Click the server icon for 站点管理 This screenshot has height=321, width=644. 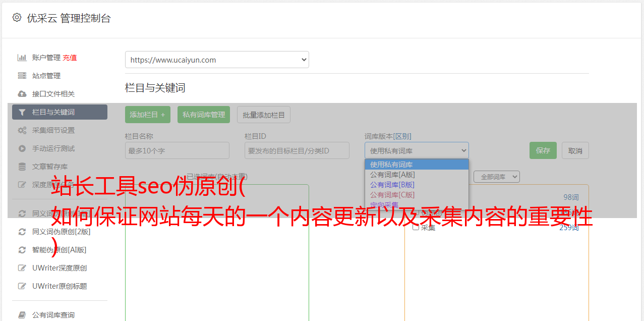pyautogui.click(x=22, y=76)
